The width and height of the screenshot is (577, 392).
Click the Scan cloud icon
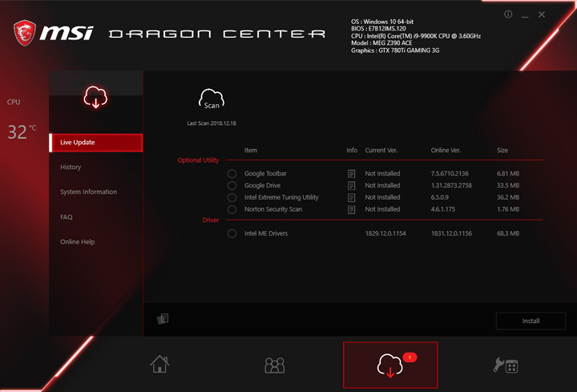coord(212,99)
